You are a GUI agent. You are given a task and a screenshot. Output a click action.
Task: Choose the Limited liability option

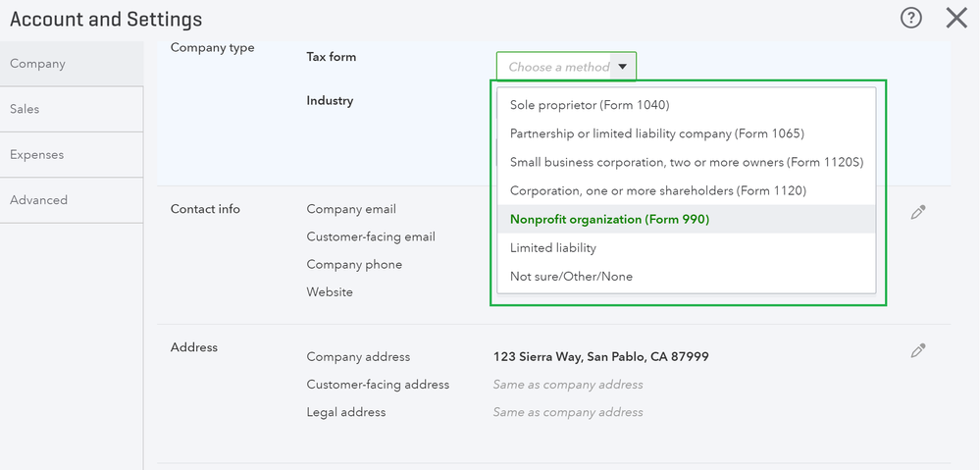click(553, 248)
